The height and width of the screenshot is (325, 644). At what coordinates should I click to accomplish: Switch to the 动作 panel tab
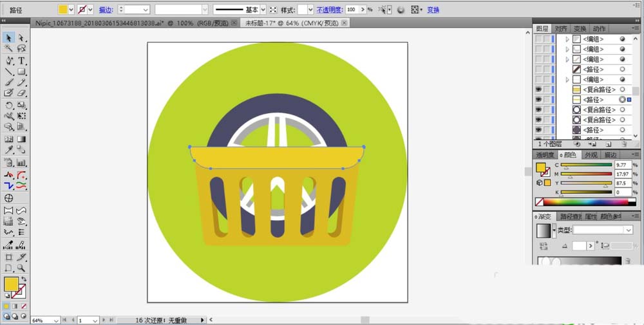599,29
